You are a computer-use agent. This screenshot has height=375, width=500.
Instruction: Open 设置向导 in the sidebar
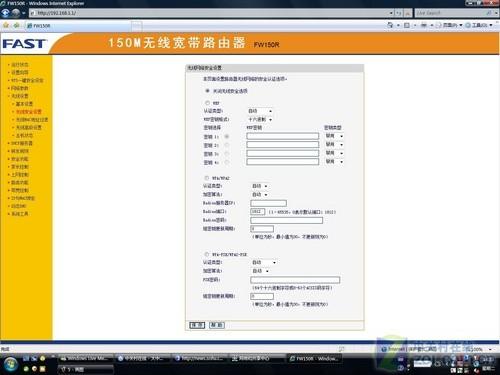(20, 72)
